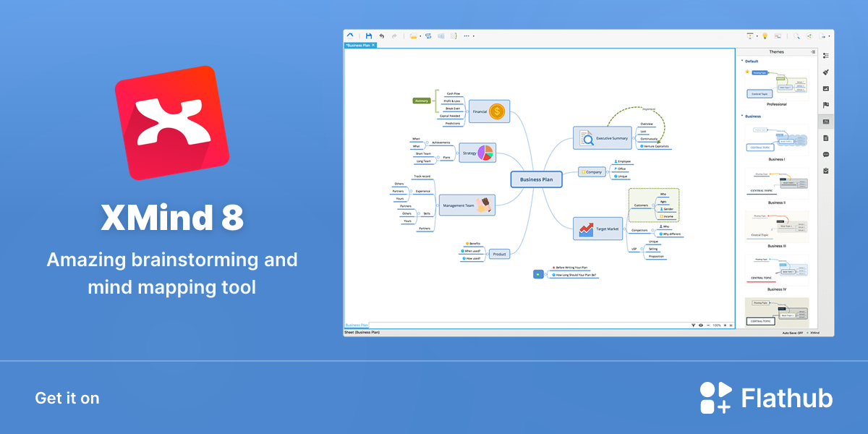
Task: Click the Save icon in toolbar
Action: [x=369, y=35]
